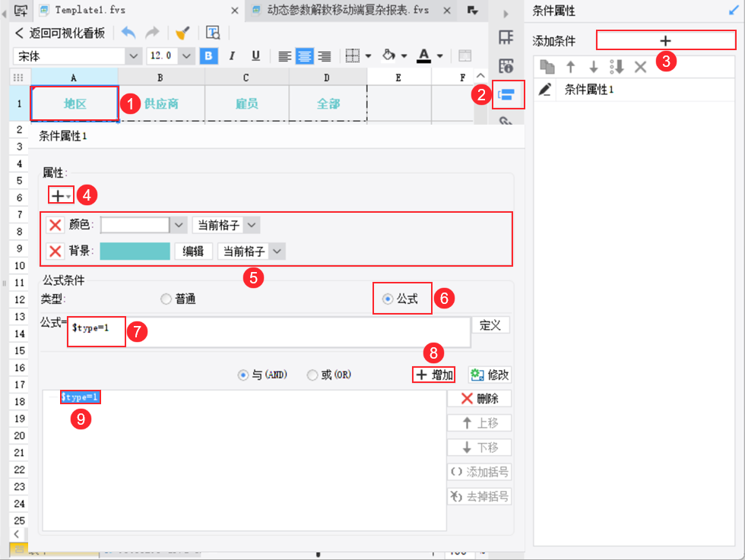Select the 供应商 cell B1

(161, 103)
